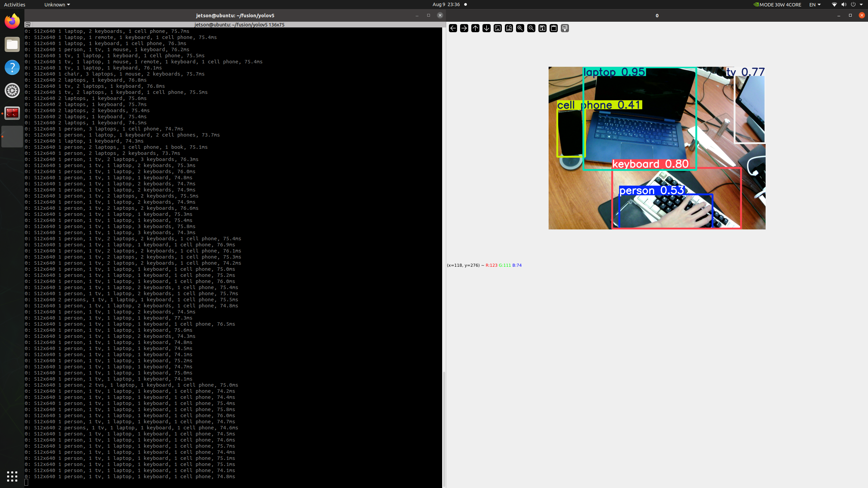Close the image viewer window titled 0
Viewport: 868px width, 488px height.
tap(862, 15)
